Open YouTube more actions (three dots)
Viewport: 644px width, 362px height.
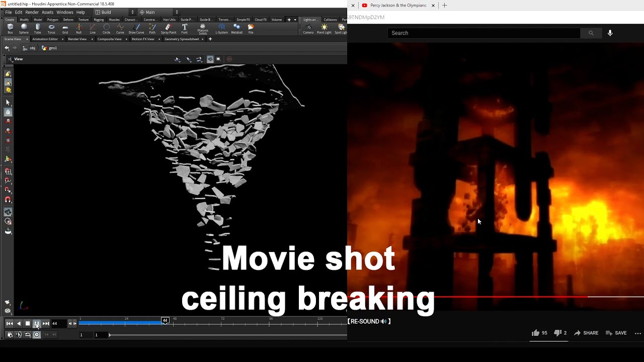(x=637, y=333)
